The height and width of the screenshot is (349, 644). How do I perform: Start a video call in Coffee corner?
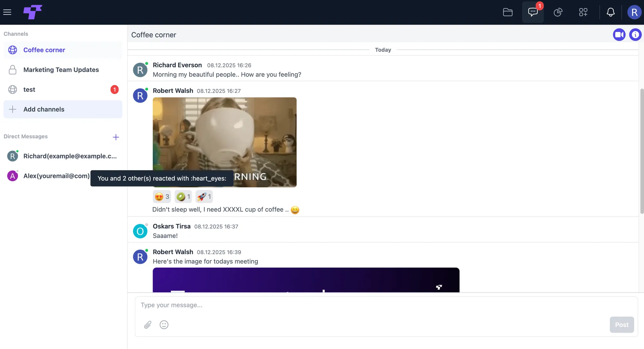point(619,34)
